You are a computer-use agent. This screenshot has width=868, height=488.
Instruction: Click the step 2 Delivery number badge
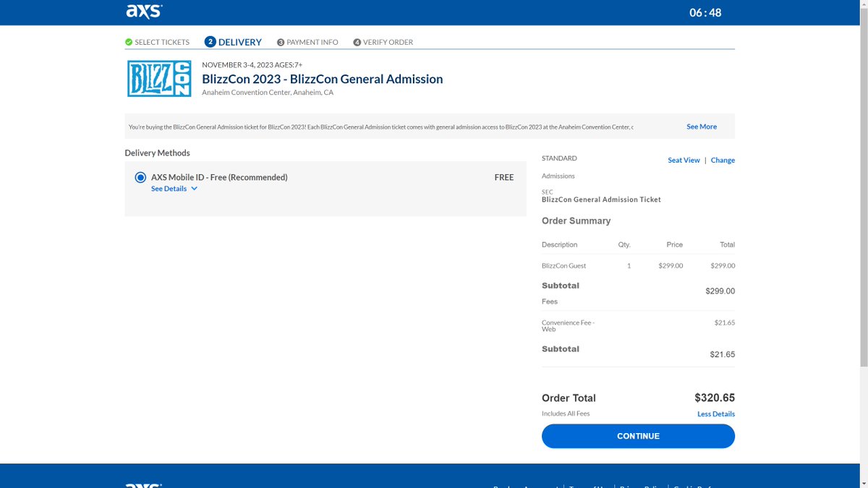(210, 42)
